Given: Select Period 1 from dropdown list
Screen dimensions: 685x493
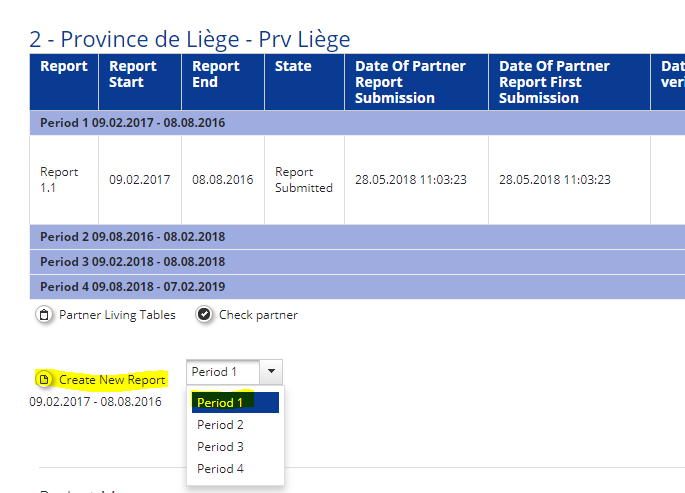Looking at the screenshot, I should pos(221,403).
